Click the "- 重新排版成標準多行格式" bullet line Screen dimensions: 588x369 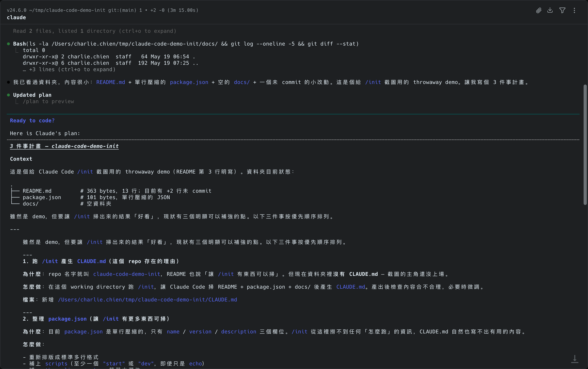[x=61, y=357]
